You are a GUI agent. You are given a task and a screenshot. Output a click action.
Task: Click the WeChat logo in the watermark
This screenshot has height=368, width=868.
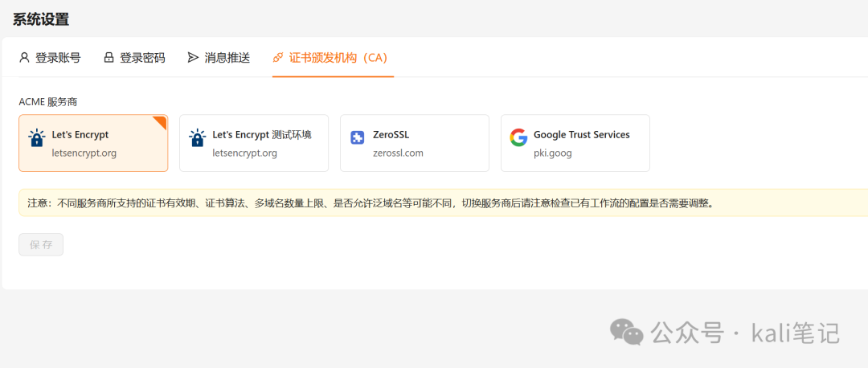(627, 332)
